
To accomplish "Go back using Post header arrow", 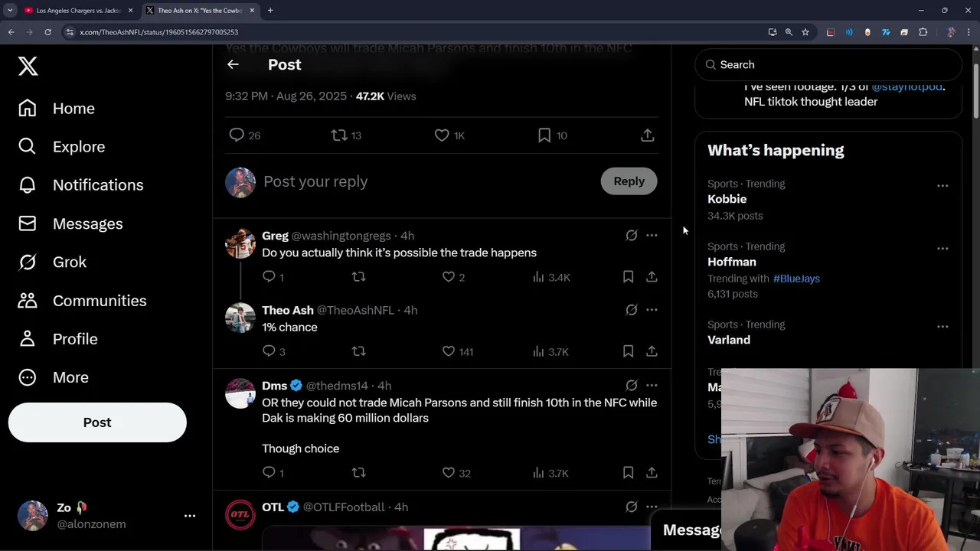I will (x=233, y=65).
